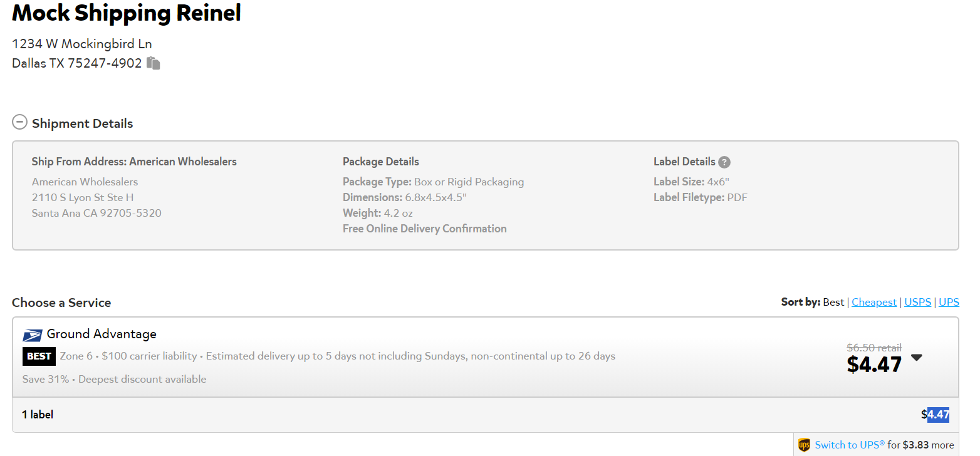Open the Label Details help question mark
Viewport: 980px width, 456px height.
724,162
